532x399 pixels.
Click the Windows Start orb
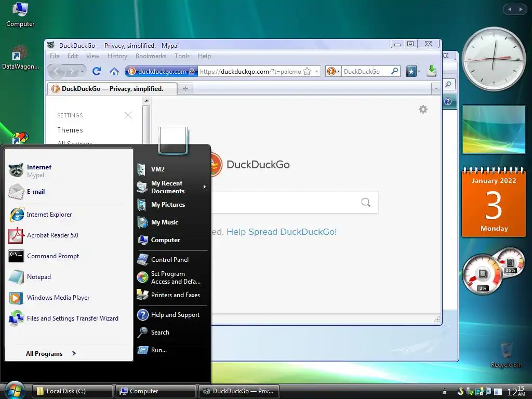pyautogui.click(x=15, y=390)
